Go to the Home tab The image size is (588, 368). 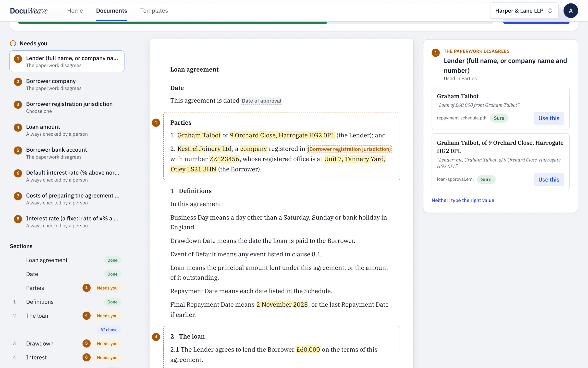pos(75,11)
